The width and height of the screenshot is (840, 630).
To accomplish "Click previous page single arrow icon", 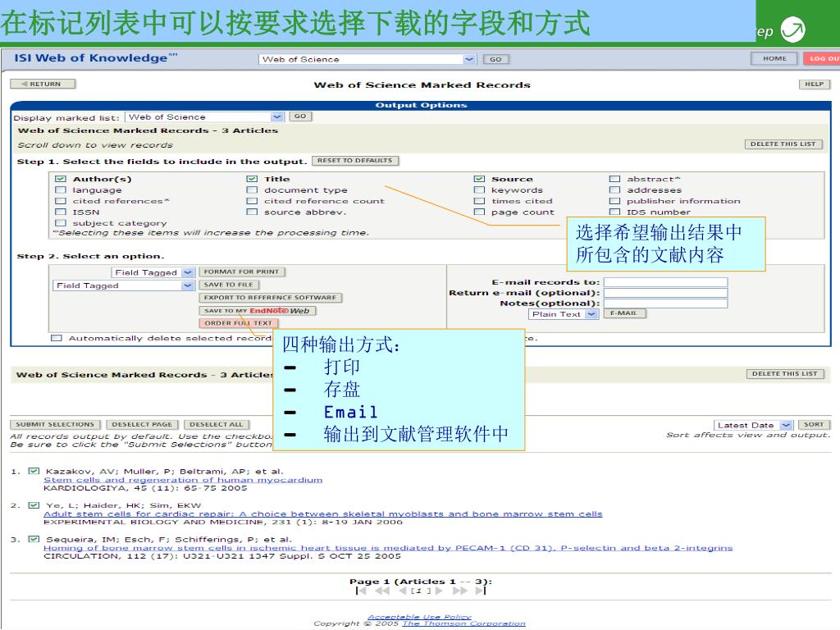I will coord(403,591).
